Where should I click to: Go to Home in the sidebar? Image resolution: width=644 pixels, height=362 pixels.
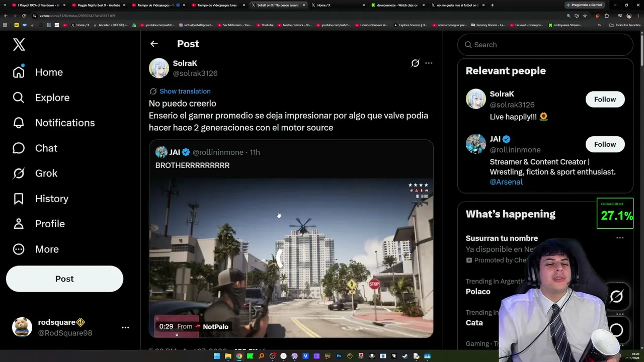coord(38,72)
